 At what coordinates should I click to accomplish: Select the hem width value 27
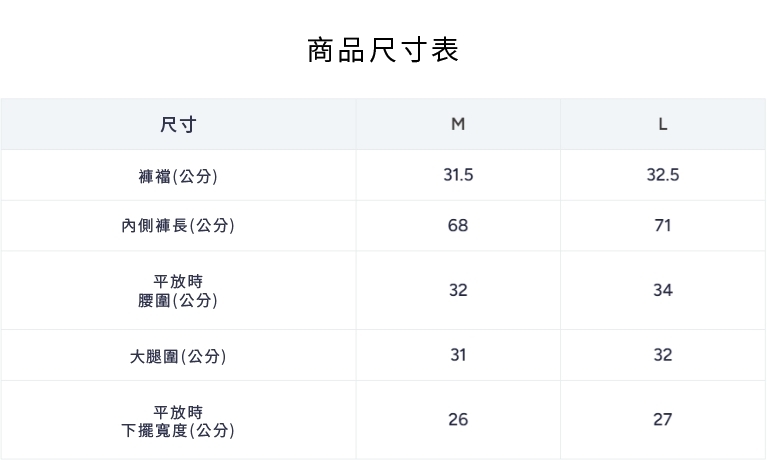(663, 420)
